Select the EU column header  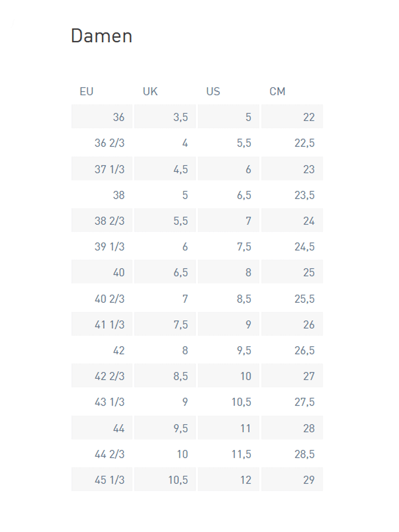pos(87,92)
